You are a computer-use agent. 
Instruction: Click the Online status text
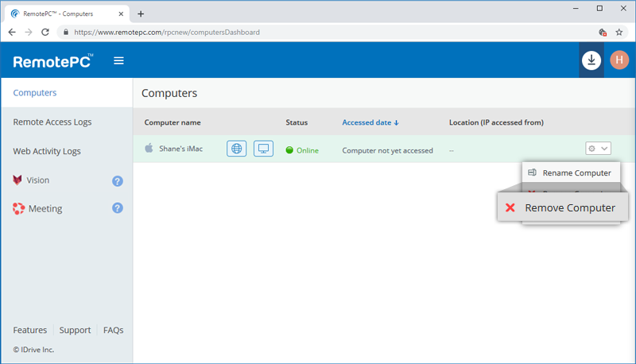point(308,150)
